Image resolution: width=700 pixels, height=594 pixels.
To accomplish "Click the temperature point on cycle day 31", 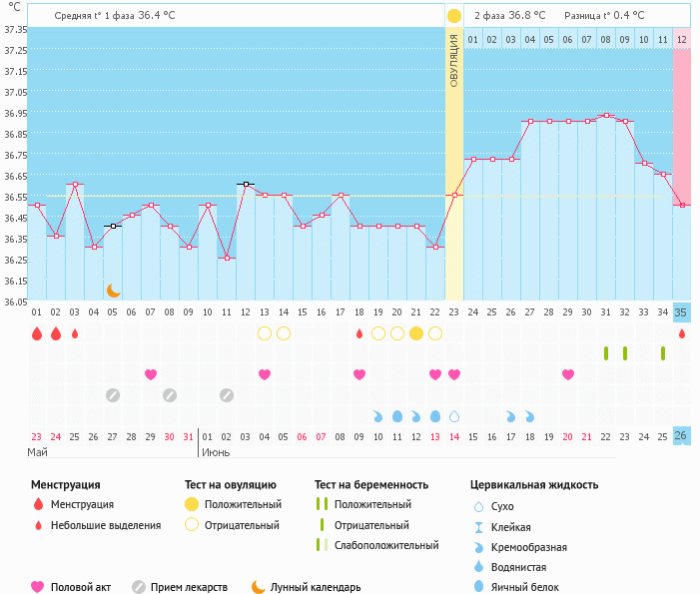I will tap(606, 116).
